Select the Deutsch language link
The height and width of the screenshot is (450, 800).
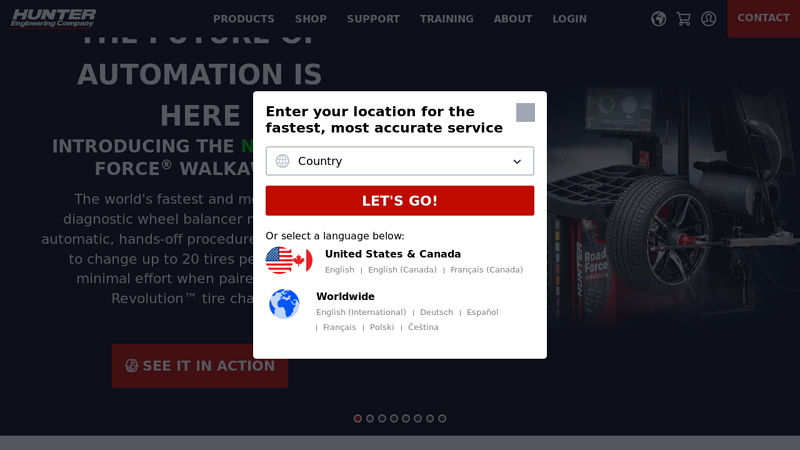click(436, 312)
